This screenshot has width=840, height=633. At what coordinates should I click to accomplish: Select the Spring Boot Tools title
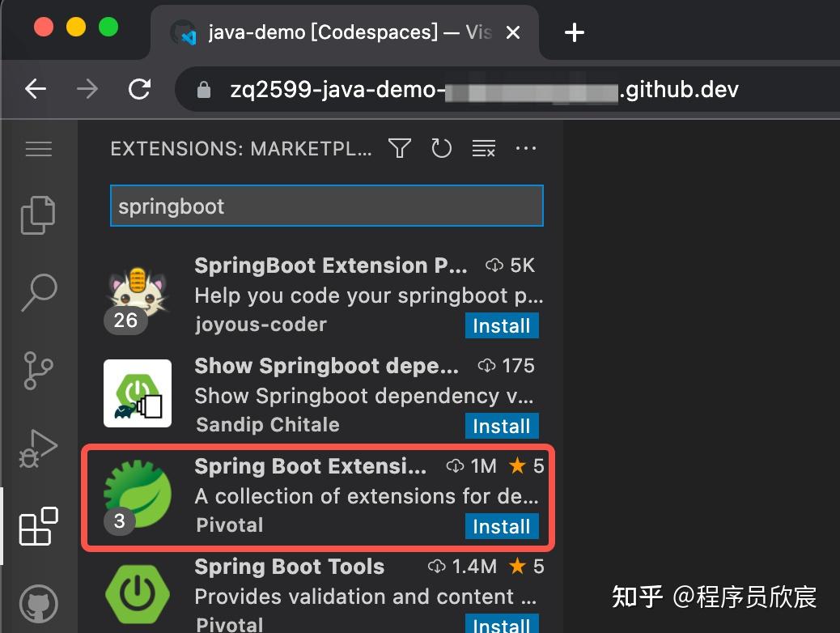click(289, 567)
